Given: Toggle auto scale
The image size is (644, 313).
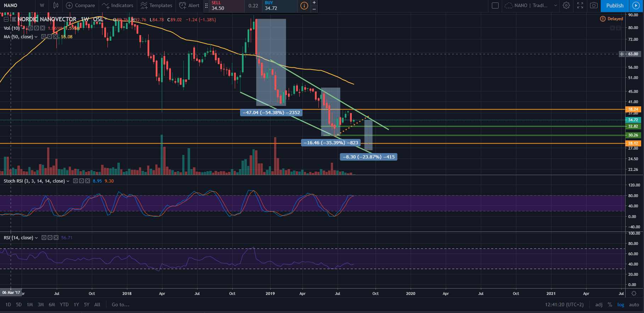Looking at the screenshot, I should pyautogui.click(x=634, y=304).
